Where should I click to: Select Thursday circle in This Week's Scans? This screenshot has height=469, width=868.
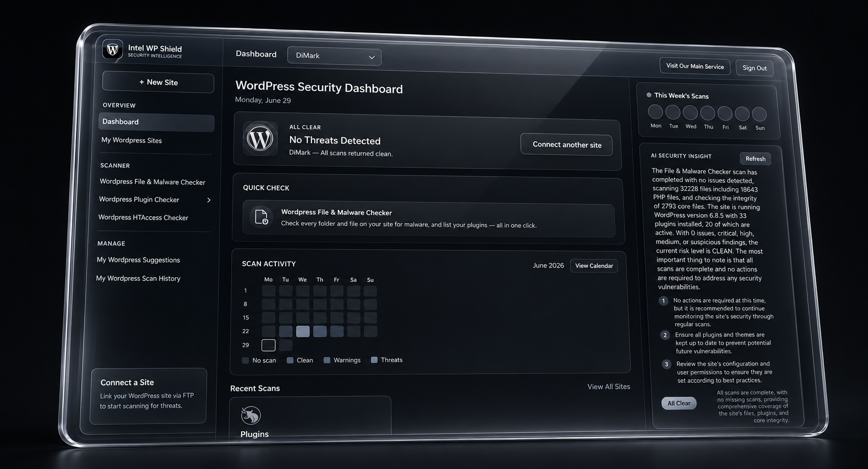tap(707, 113)
